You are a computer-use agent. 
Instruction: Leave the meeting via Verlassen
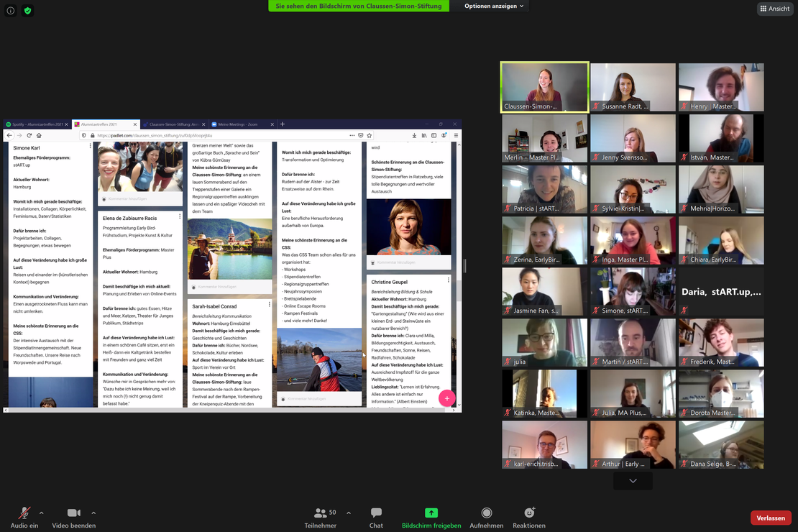771,518
